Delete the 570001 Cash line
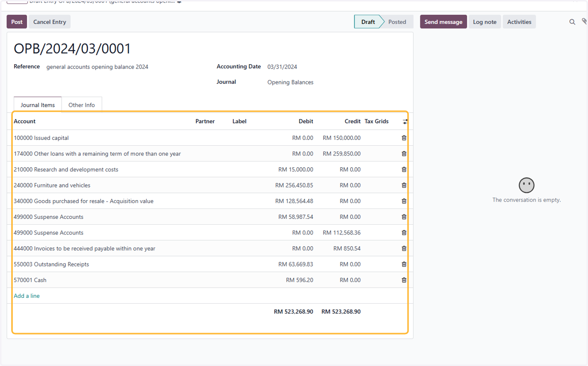Image resolution: width=588 pixels, height=366 pixels. pos(404,280)
